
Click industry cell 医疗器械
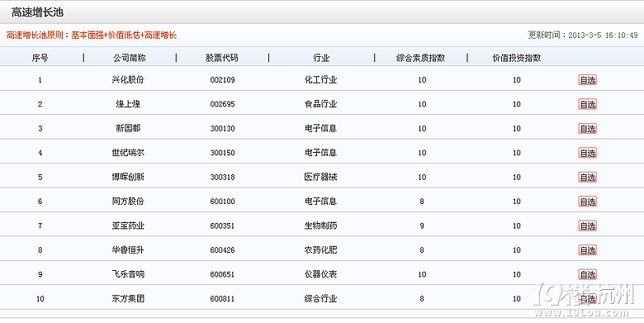point(321,177)
